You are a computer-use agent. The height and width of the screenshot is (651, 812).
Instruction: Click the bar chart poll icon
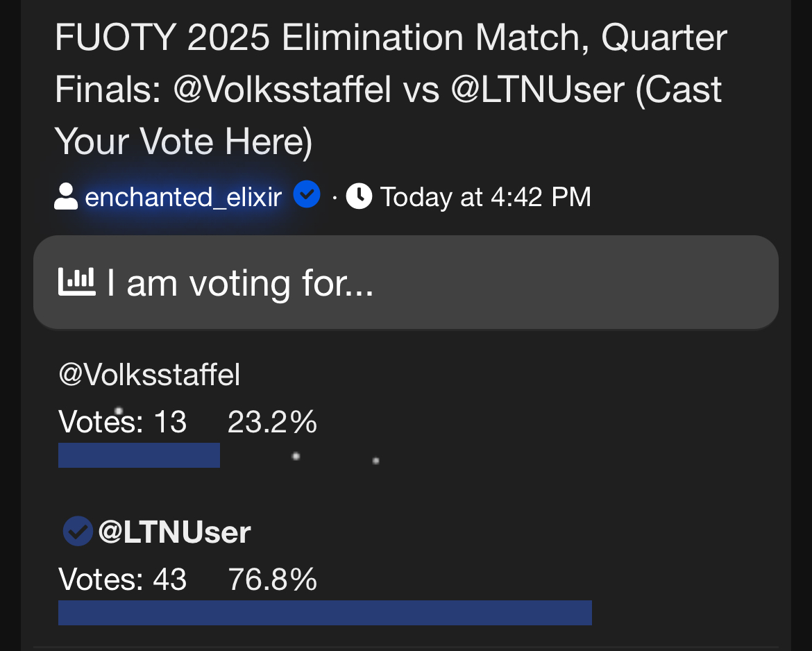point(76,282)
